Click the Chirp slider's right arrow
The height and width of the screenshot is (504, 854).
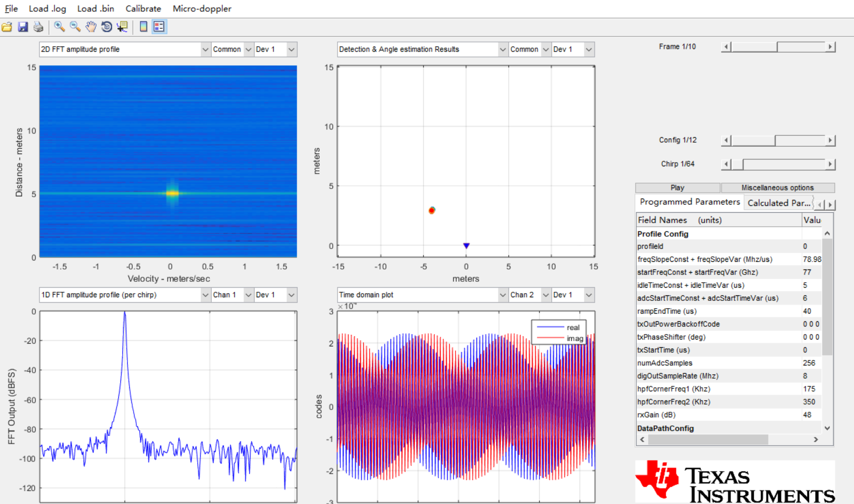[x=830, y=164]
